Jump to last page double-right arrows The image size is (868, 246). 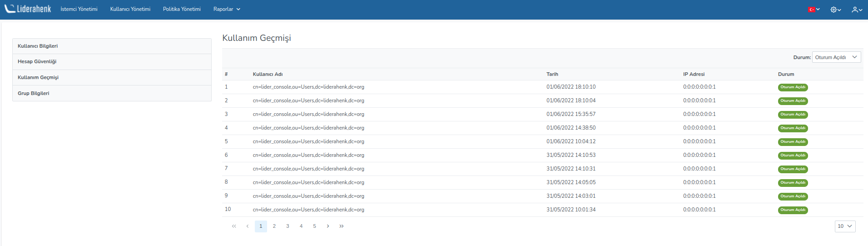tap(342, 226)
